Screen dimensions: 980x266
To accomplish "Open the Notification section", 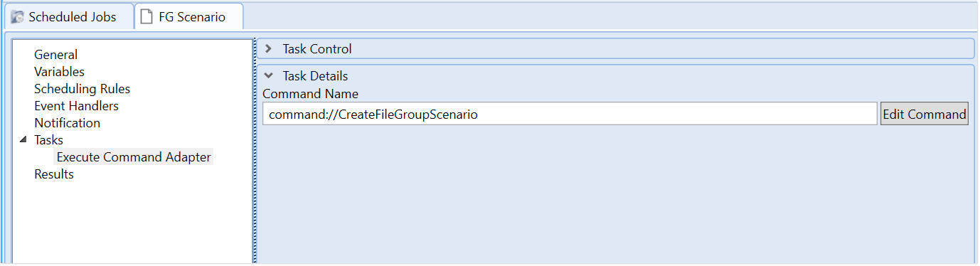I will coord(67,123).
